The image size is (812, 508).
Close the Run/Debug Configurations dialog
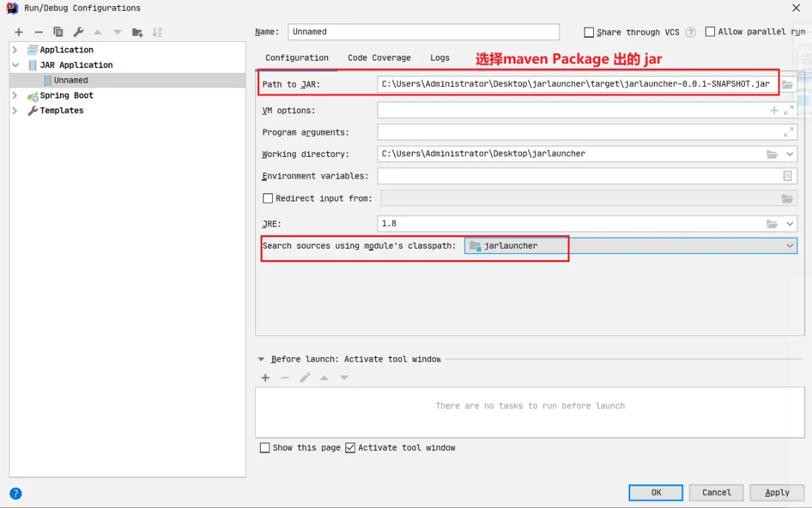(x=797, y=8)
